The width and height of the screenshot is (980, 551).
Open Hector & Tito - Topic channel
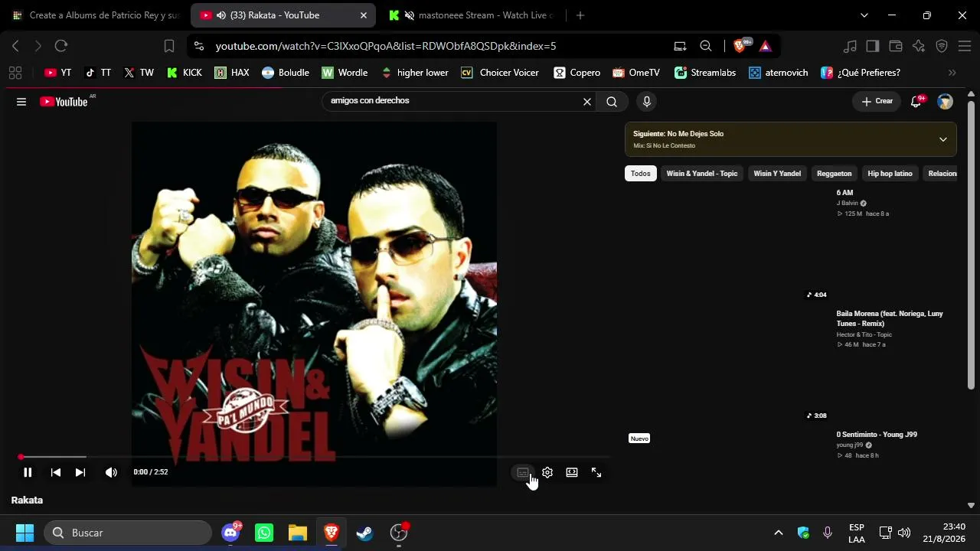(864, 334)
